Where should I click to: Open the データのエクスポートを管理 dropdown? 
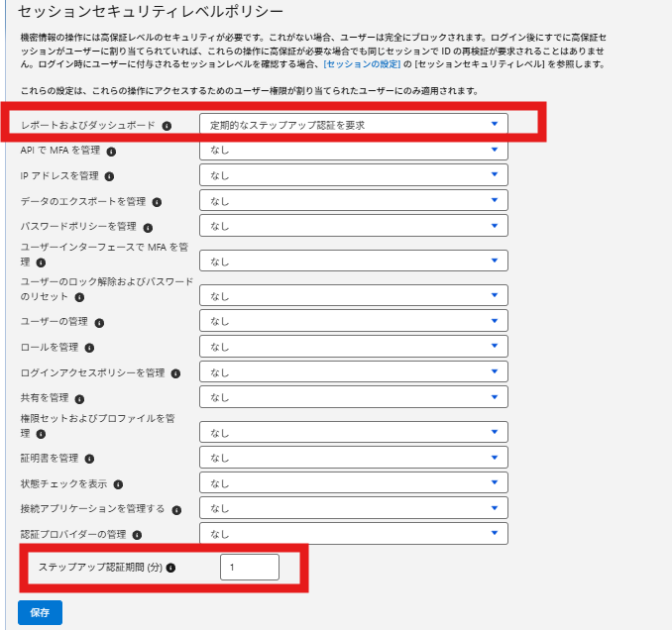tap(354, 200)
